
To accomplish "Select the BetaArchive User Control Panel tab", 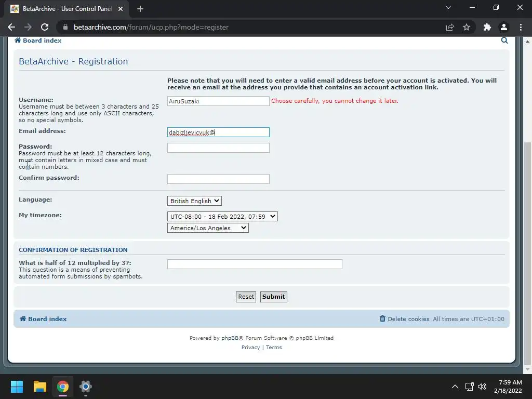I will [67, 9].
